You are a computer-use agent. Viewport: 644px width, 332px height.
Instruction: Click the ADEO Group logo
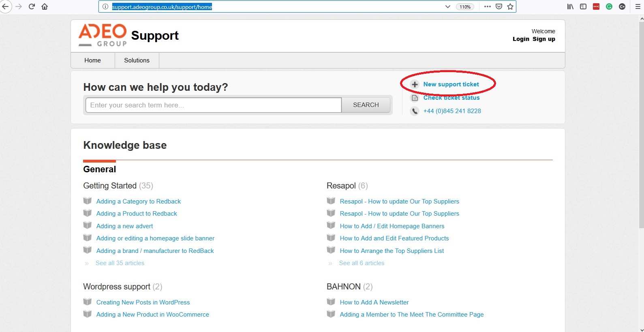pyautogui.click(x=103, y=35)
